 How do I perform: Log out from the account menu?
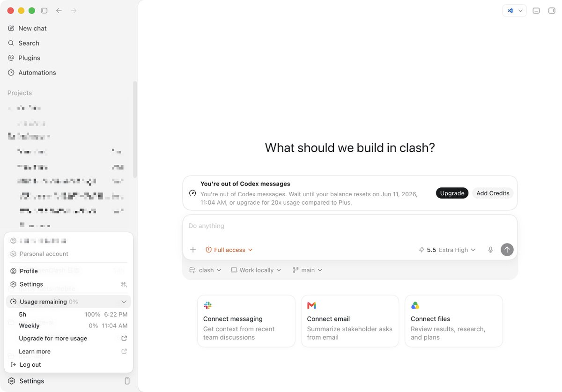point(68,364)
